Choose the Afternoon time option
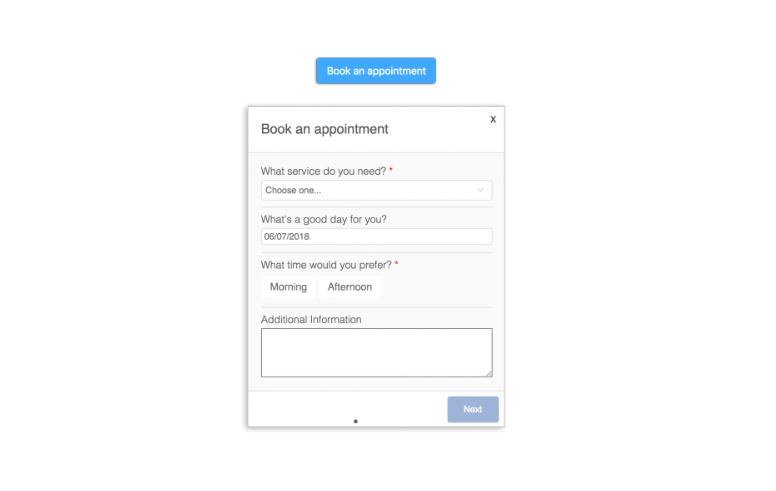776x491 pixels. 350,287
